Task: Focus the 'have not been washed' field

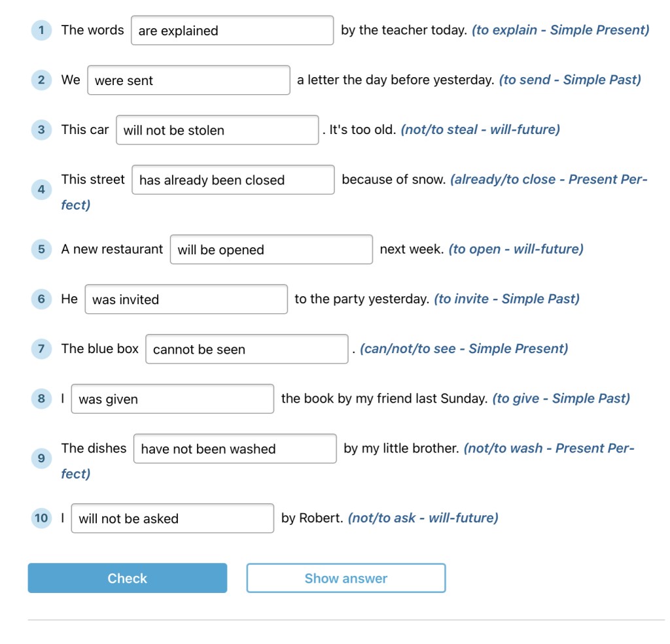Action: 235,449
